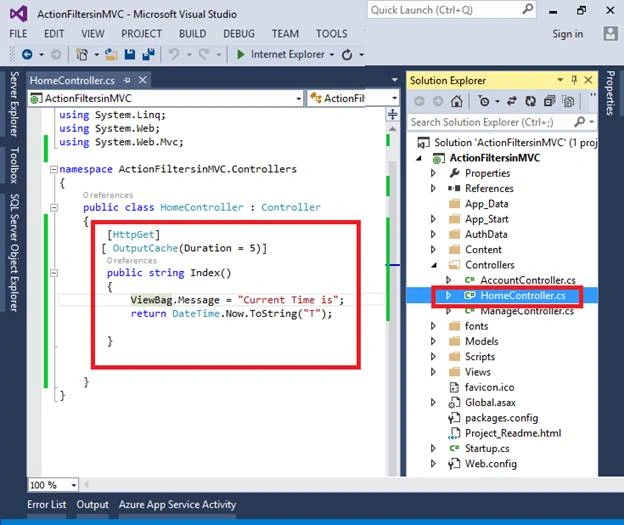This screenshot has width=624, height=525.
Task: Open the DEBUG menu
Action: pos(239,34)
